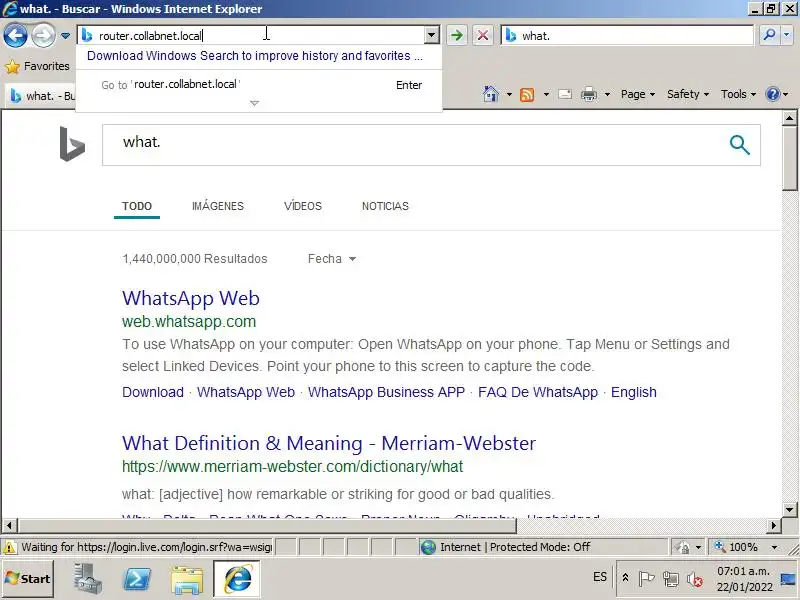Click the muted volume speaker tray icon

694,579
